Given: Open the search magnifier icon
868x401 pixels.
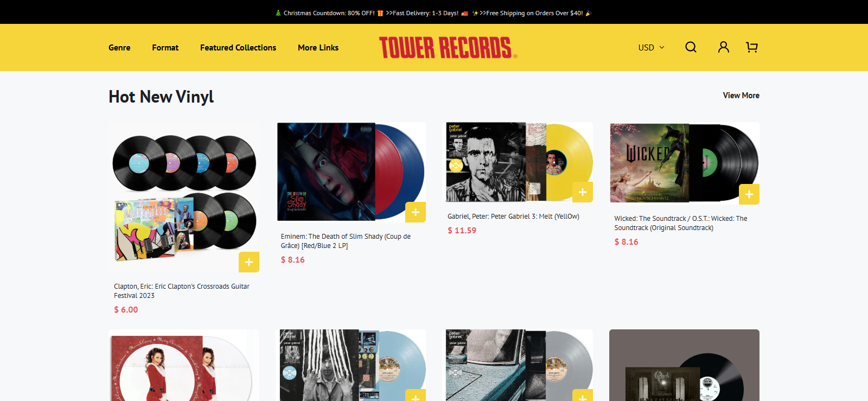Looking at the screenshot, I should click(x=691, y=47).
